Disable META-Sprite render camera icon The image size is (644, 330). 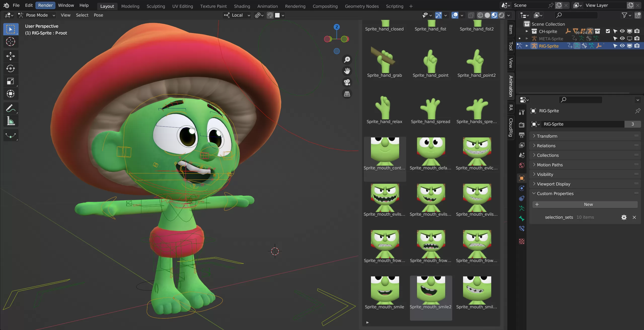[x=637, y=39]
